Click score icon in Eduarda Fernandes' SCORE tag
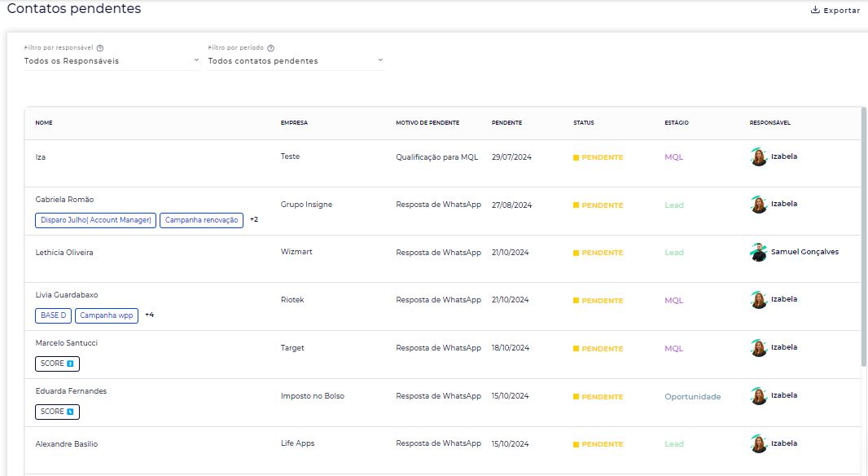Image resolution: width=868 pixels, height=476 pixels. pyautogui.click(x=70, y=412)
